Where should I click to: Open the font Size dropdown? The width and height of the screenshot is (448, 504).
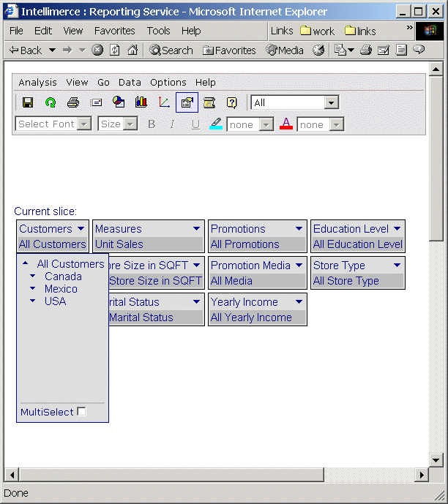pyautogui.click(x=130, y=124)
